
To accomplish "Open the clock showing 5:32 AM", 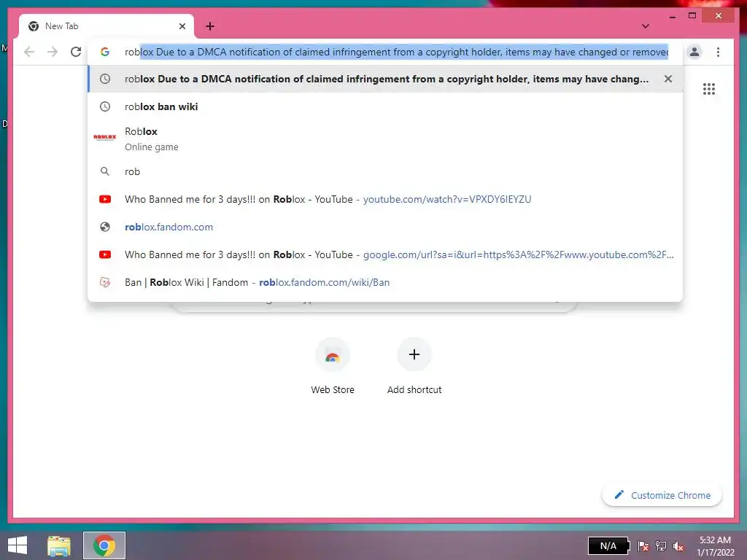I will tap(715, 545).
